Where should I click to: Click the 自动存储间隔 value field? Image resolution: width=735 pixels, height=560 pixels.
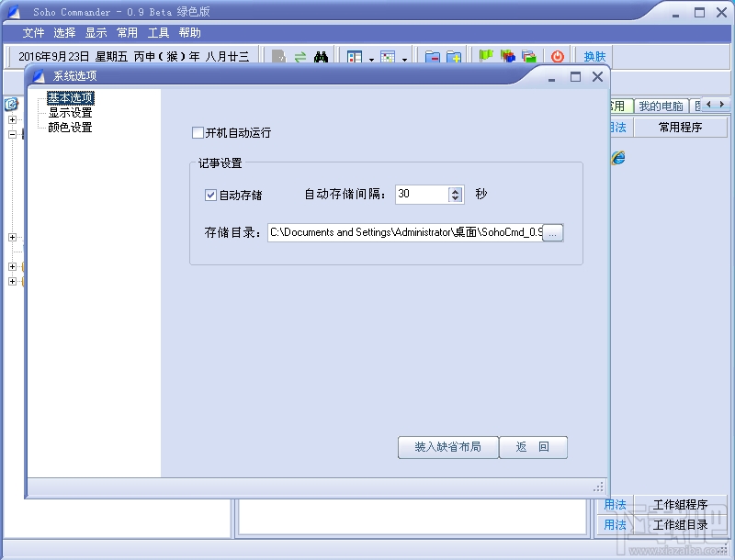[x=422, y=195]
